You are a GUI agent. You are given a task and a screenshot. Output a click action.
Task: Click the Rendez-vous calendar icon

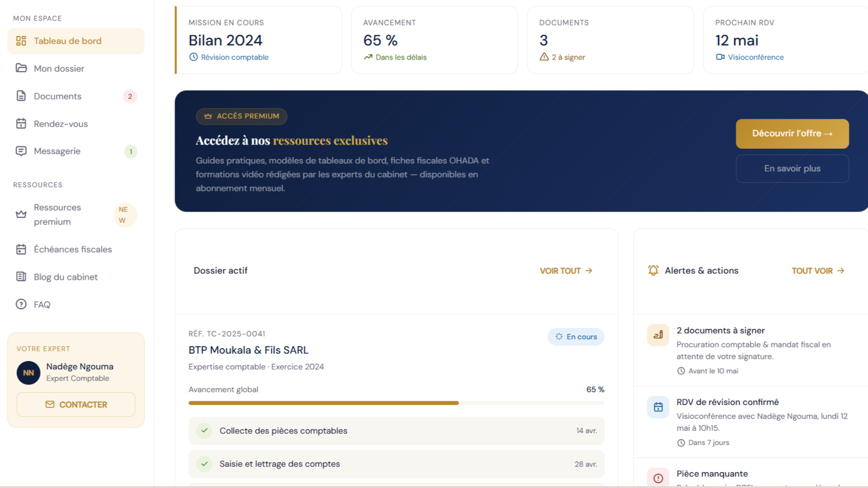pyautogui.click(x=21, y=124)
